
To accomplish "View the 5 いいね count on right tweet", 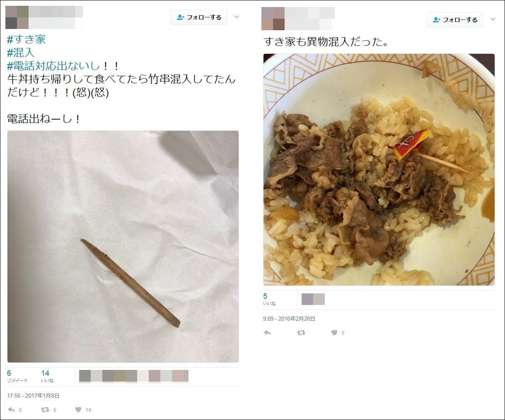I will click(x=269, y=299).
